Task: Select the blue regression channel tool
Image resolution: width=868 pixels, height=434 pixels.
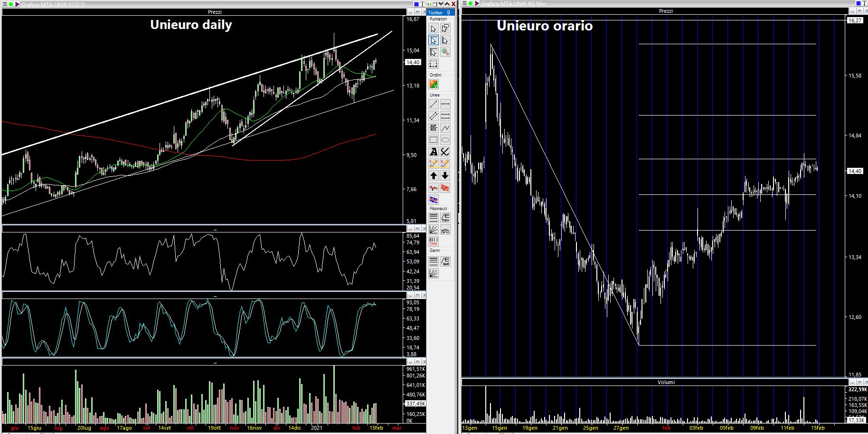Action: coord(434,200)
